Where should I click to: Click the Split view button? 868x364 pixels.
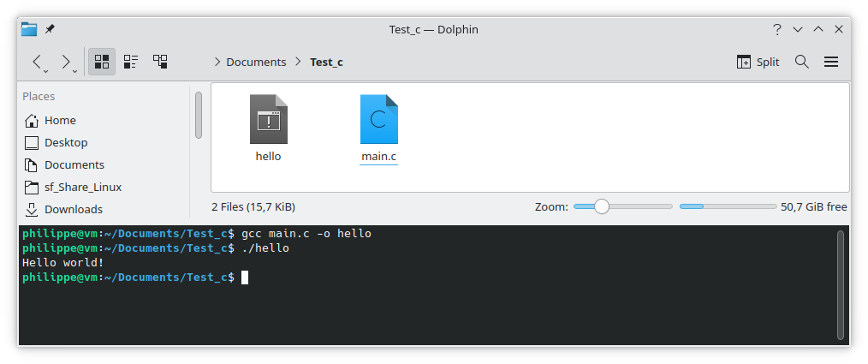758,62
